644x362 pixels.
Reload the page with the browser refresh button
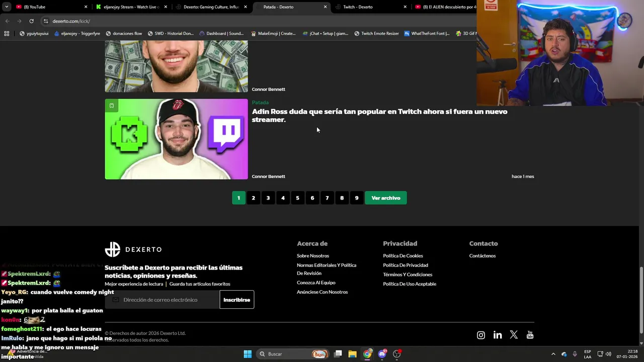(x=31, y=21)
